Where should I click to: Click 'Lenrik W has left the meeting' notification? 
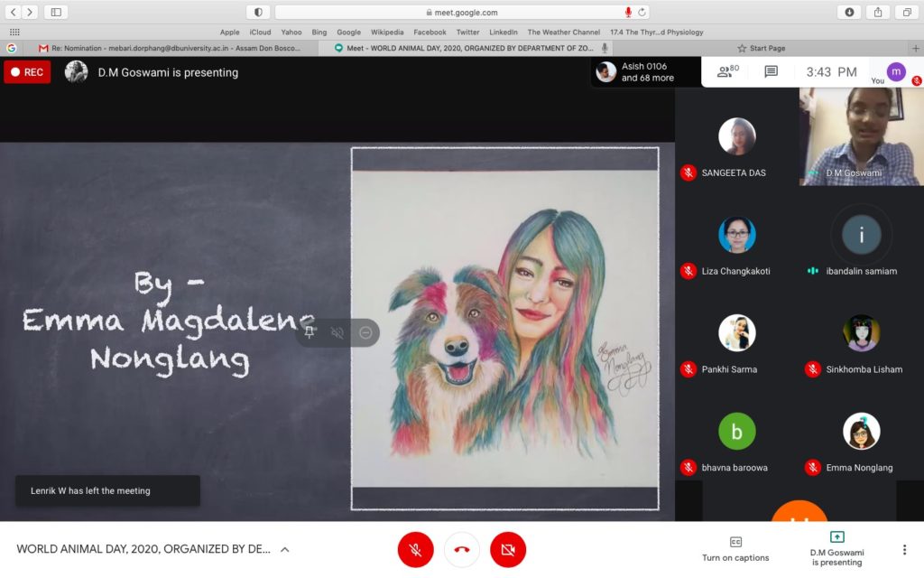click(108, 490)
